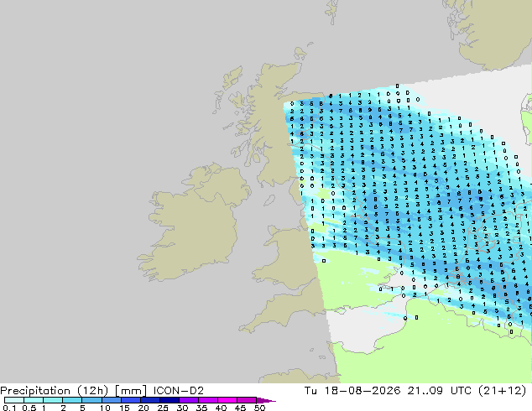Click the 0.1–0.5 mm legend swatch
Screen dimensions: 532x411
tap(14, 400)
